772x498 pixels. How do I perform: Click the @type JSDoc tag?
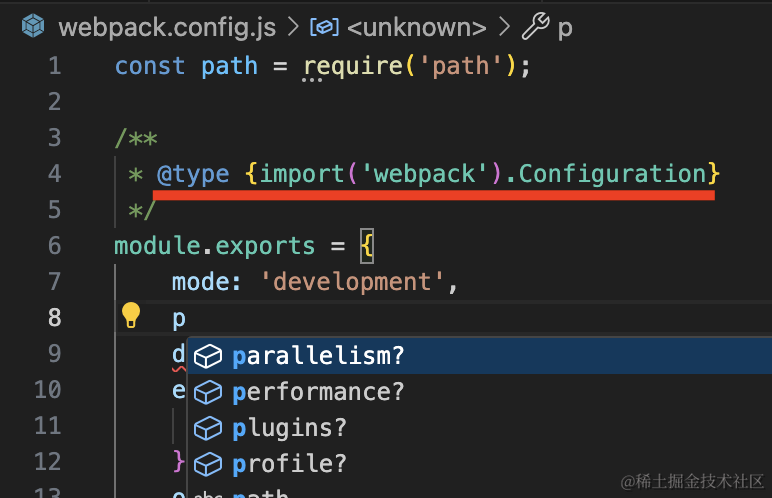point(193,174)
